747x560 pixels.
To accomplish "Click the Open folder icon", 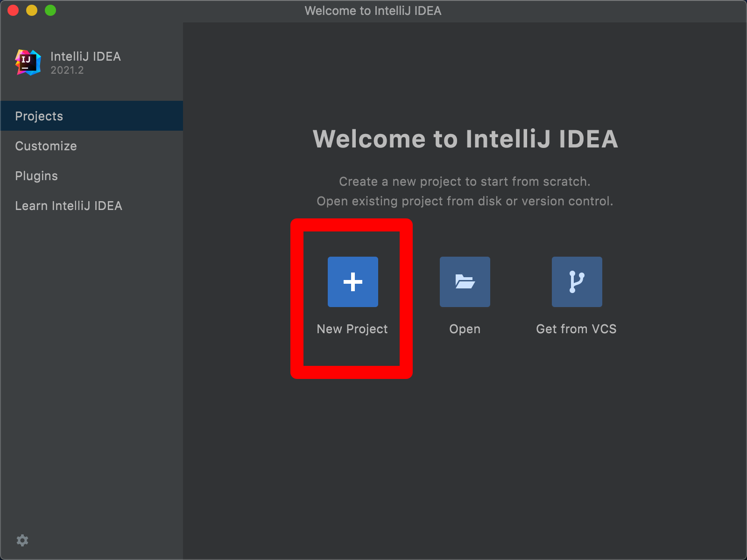I will (465, 282).
